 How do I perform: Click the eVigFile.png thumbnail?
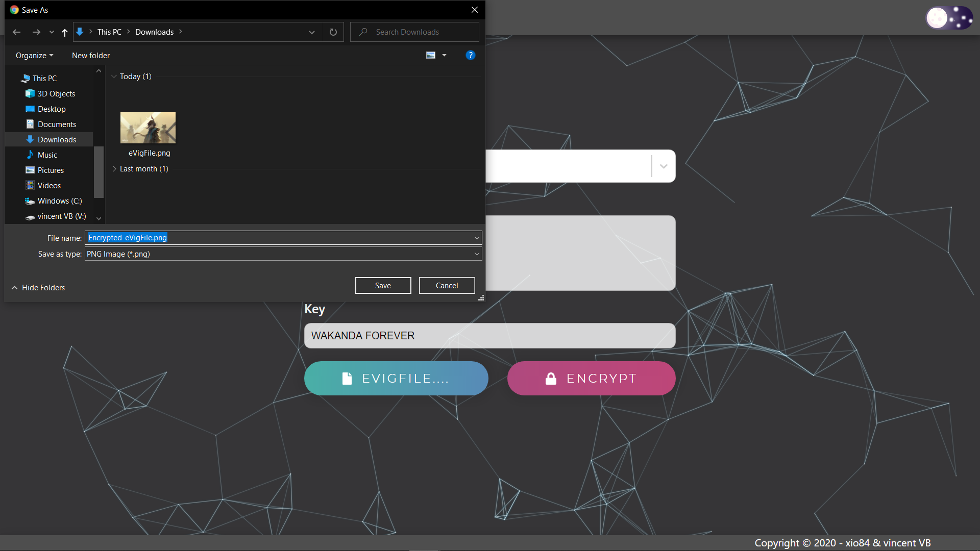point(148,128)
